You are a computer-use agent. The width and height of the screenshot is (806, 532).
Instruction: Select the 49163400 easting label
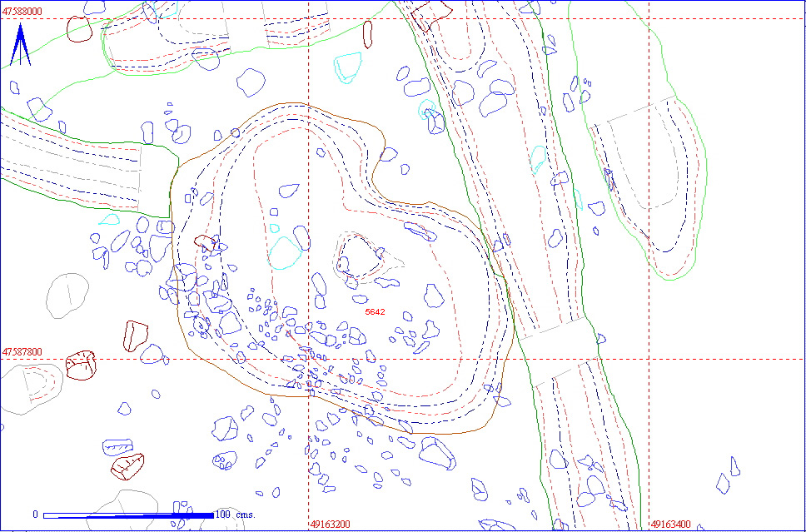point(671,525)
